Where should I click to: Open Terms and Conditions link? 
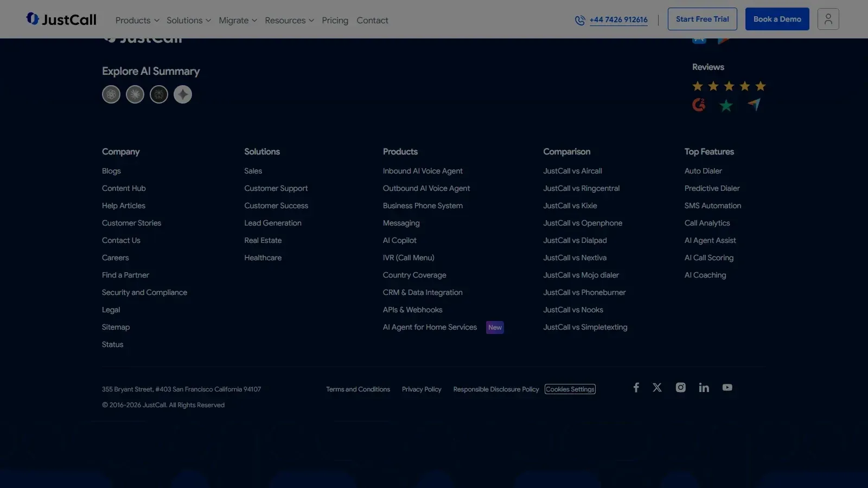click(x=358, y=389)
